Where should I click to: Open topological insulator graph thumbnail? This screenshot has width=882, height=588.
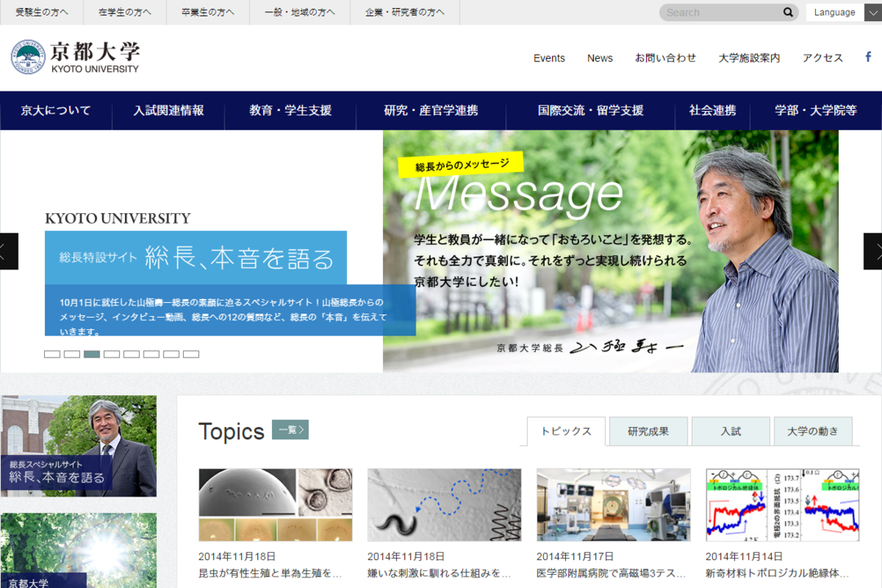click(x=782, y=505)
